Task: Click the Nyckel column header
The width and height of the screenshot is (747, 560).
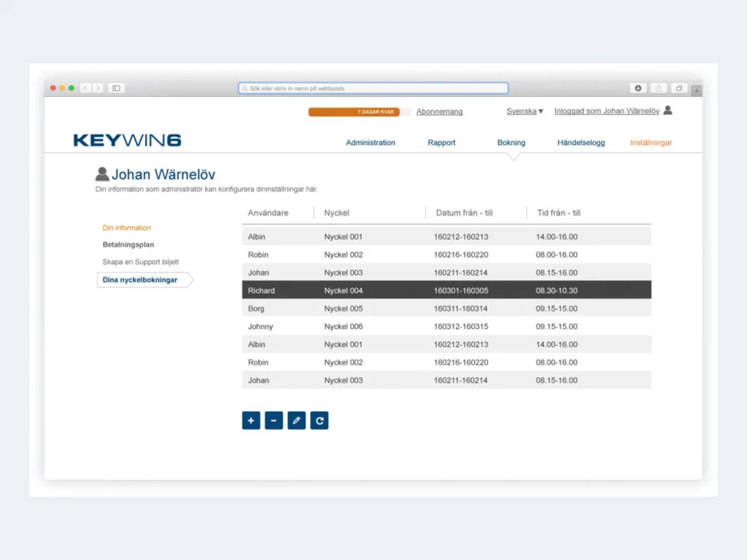Action: [336, 213]
